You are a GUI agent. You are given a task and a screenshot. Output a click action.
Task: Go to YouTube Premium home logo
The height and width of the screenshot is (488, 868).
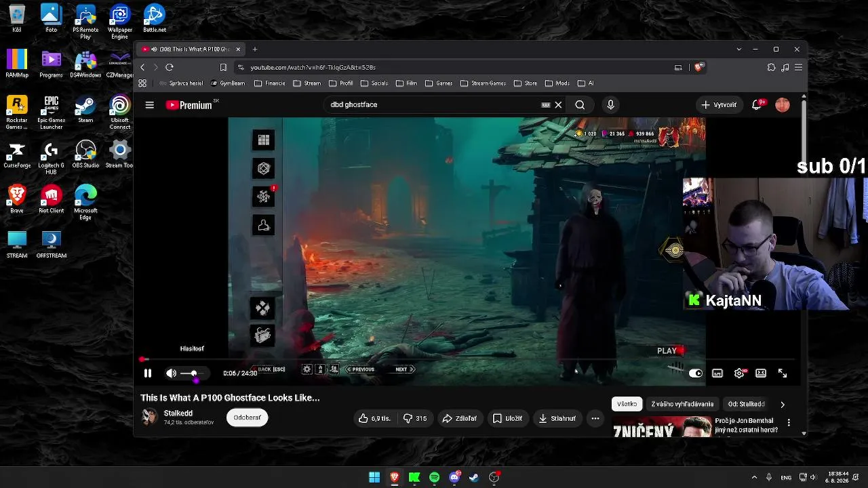(x=189, y=105)
